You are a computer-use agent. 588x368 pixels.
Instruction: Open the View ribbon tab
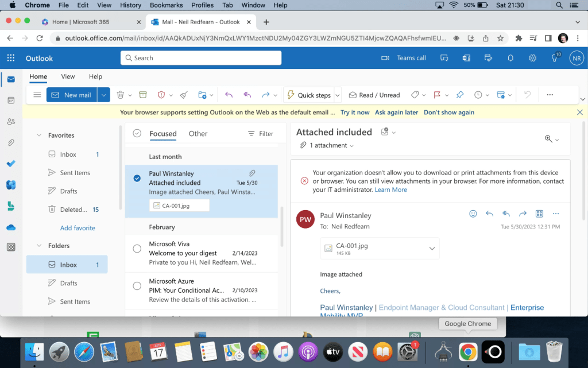click(x=68, y=76)
